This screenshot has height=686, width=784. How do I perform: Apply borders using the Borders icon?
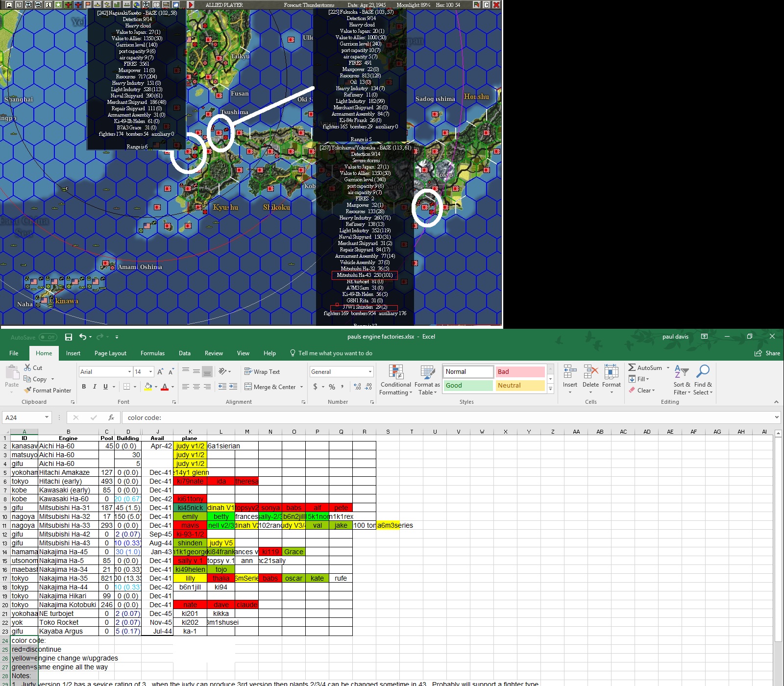click(x=126, y=387)
